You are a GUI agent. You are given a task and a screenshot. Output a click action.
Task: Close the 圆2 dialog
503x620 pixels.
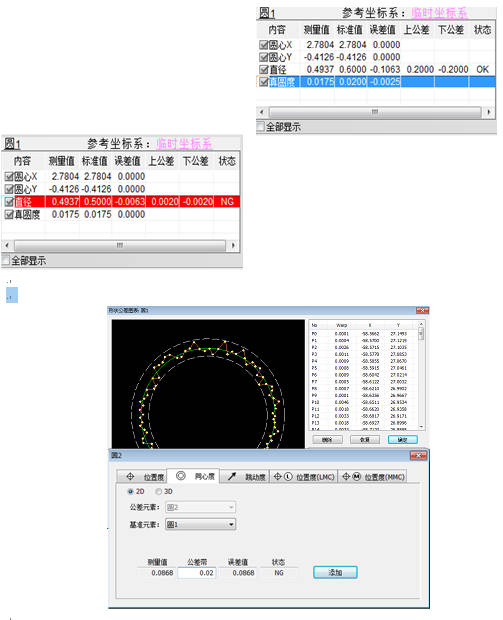tap(418, 456)
